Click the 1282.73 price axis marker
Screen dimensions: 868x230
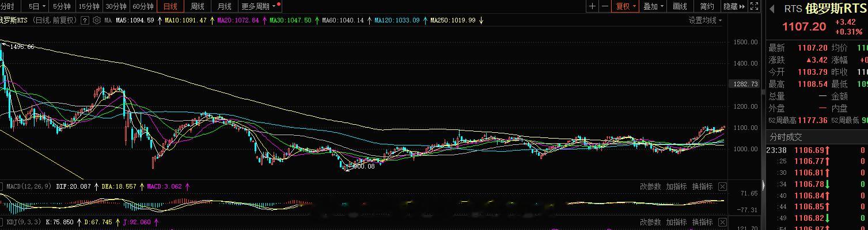(744, 84)
